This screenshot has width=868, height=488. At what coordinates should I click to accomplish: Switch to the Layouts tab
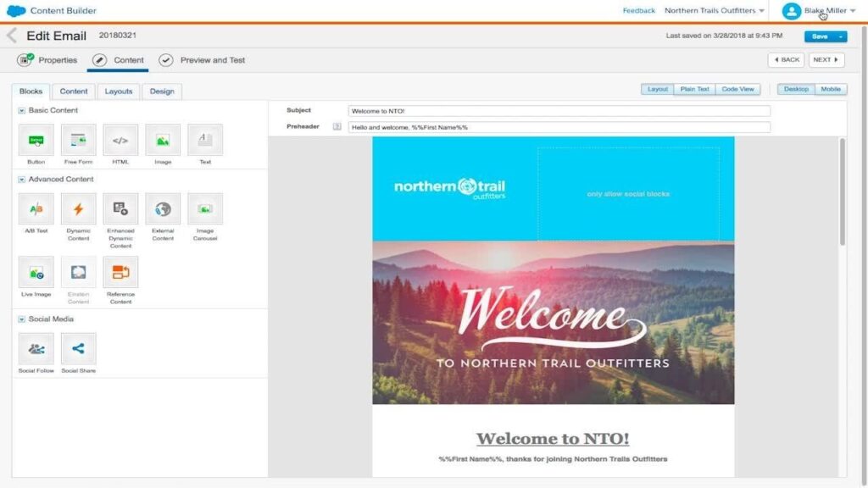click(118, 91)
